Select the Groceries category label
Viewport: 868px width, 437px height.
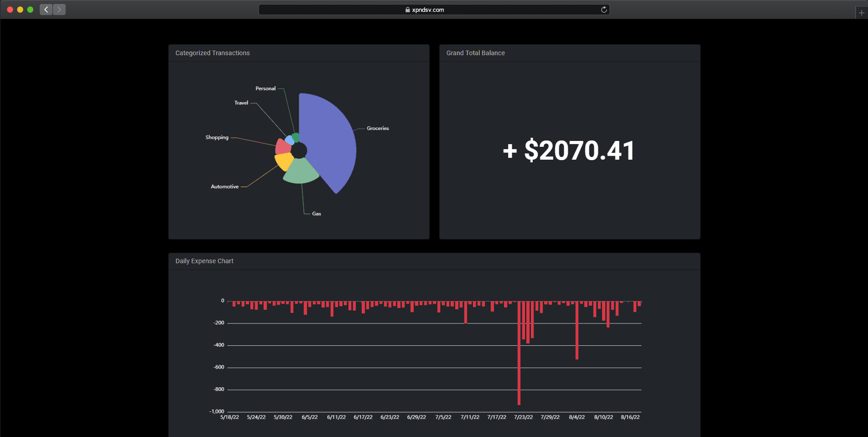coord(377,128)
